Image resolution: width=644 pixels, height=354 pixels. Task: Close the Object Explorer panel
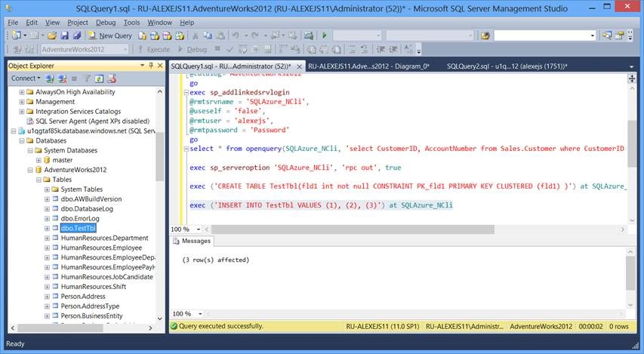[160, 66]
